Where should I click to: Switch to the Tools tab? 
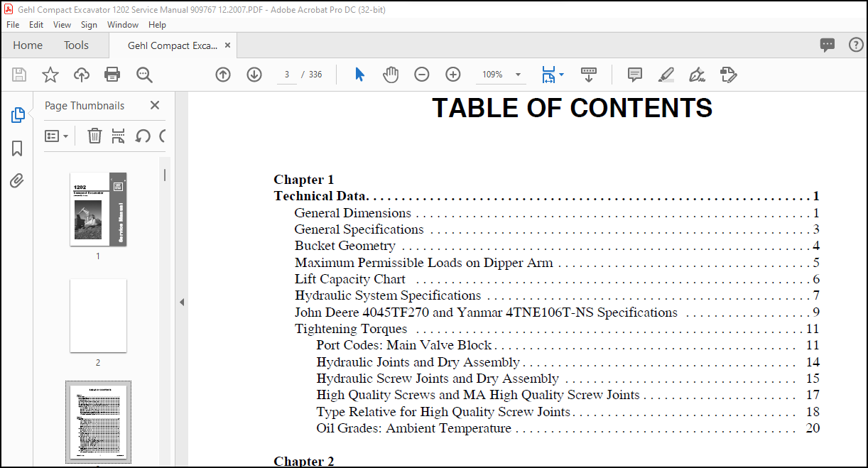pos(76,45)
